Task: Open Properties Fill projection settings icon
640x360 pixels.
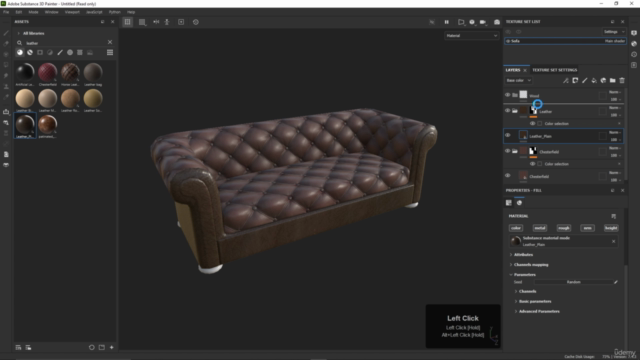Action: (509, 202)
